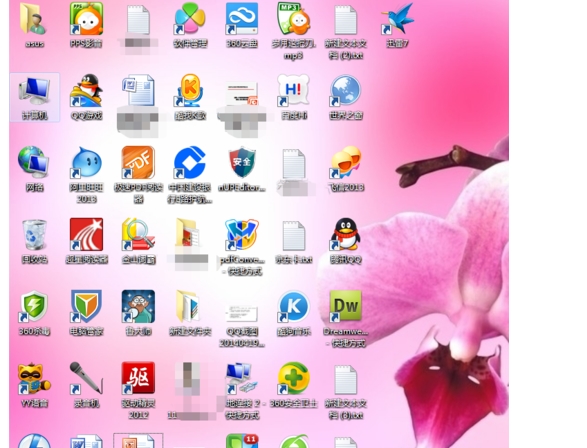The width and height of the screenshot is (587, 448).
Task: Launch the 超星阅读器 red star shortcut
Action: 86,241
